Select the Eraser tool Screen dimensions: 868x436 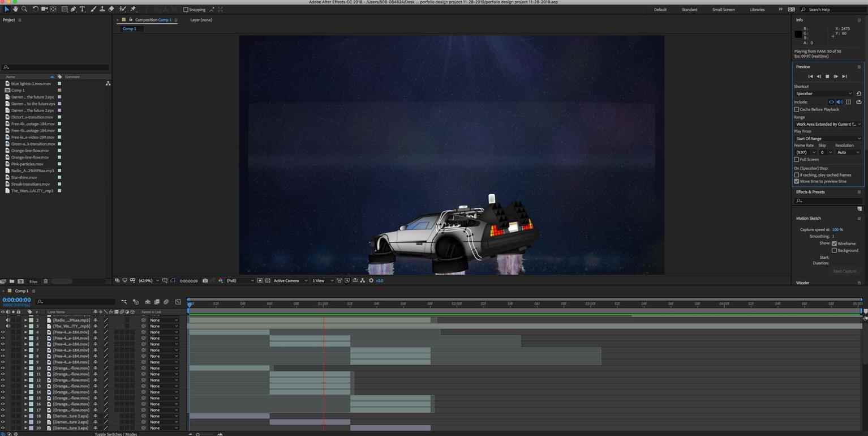click(x=111, y=9)
